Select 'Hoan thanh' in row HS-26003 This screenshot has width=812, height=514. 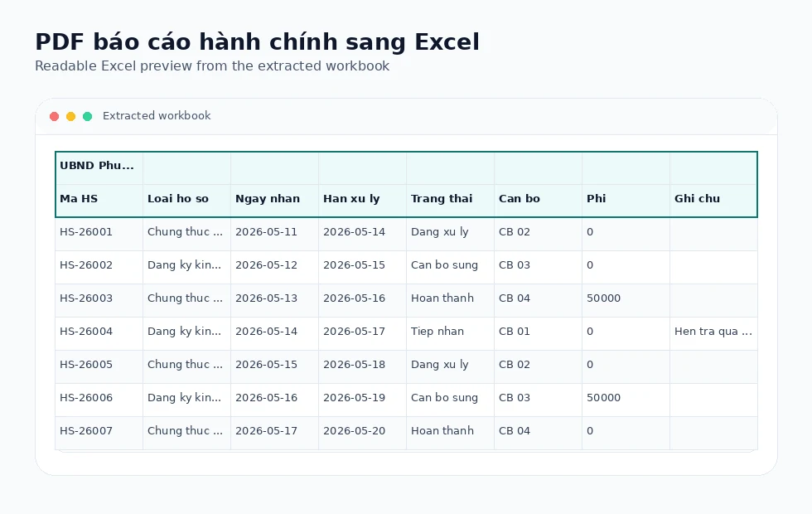[x=450, y=300]
